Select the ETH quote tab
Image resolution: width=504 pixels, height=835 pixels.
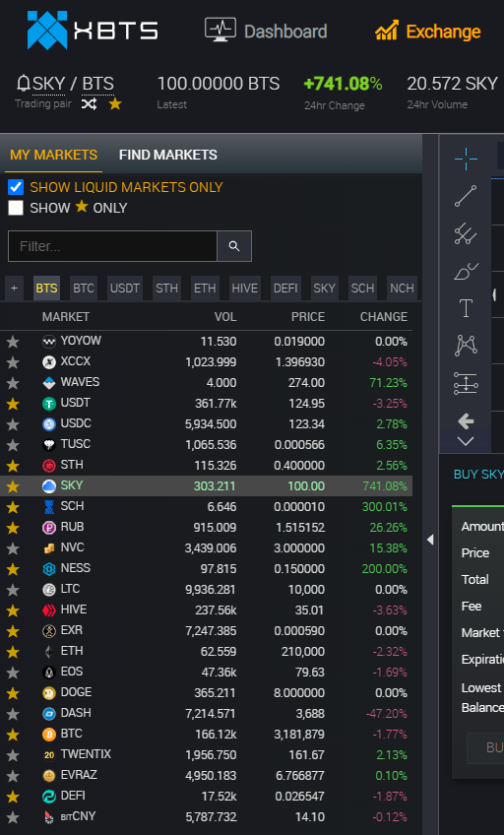[205, 289]
